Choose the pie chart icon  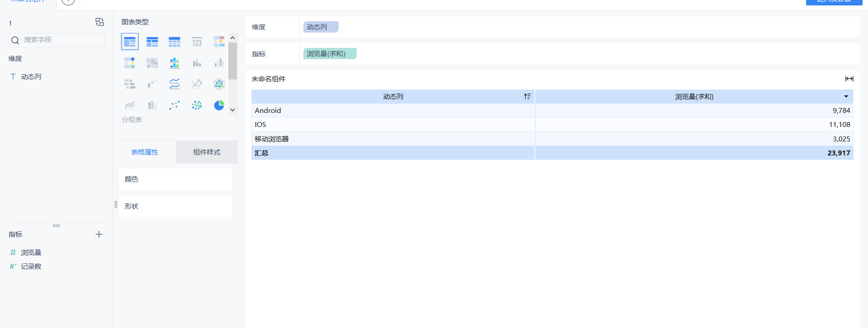tap(219, 105)
